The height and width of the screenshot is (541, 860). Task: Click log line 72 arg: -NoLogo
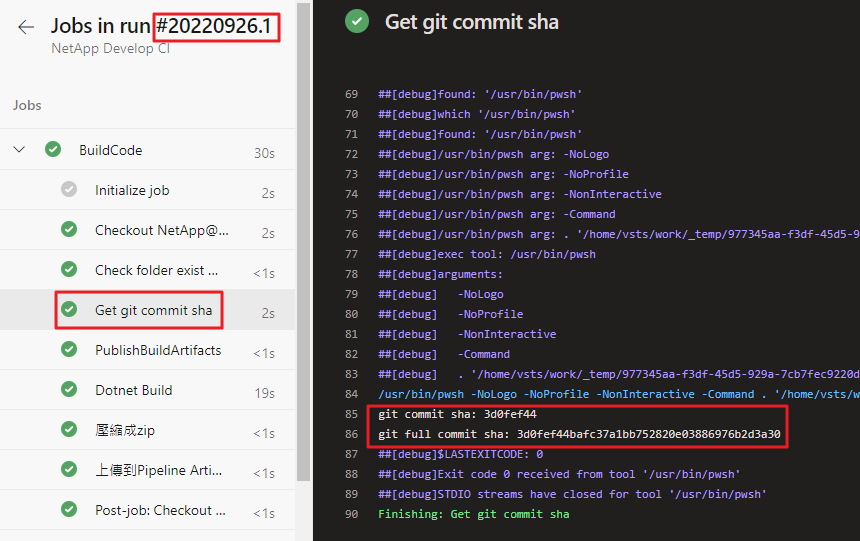(494, 154)
